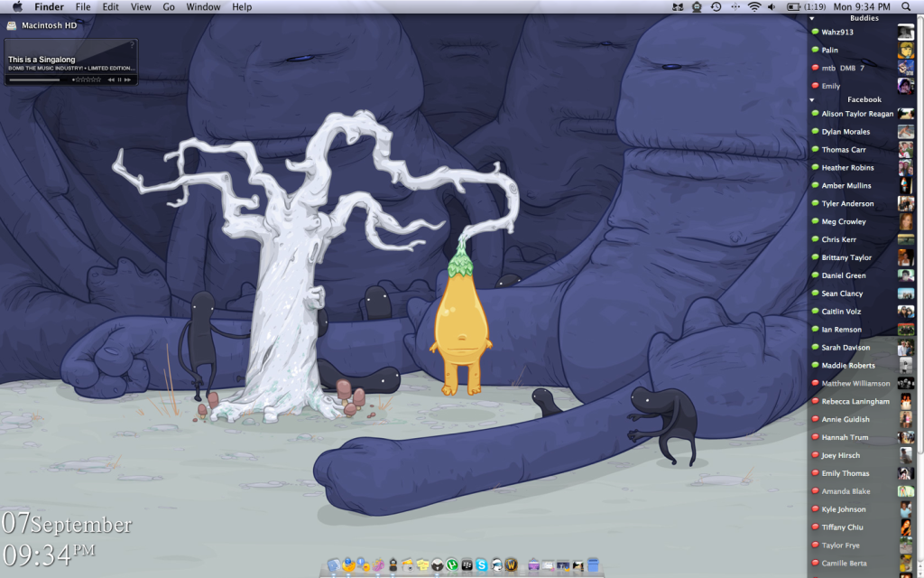924x578 pixels.
Task: Select contact Tiffany Chiu
Action: (x=862, y=527)
